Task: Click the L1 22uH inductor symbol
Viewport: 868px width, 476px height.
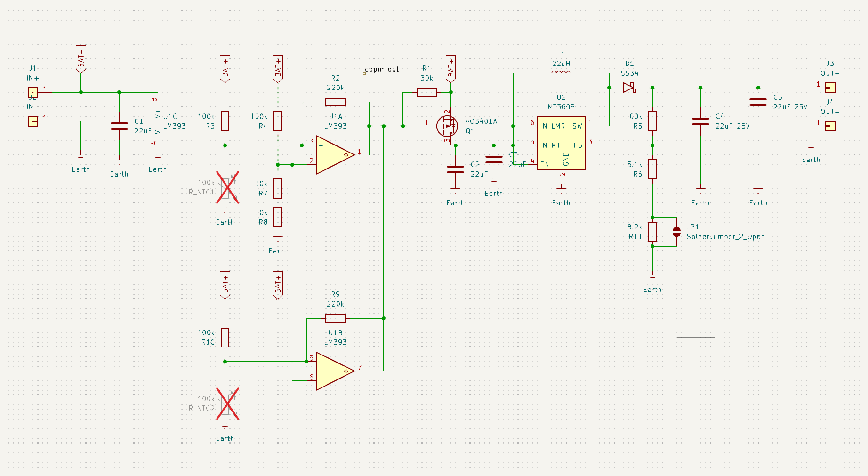Action: (x=561, y=73)
